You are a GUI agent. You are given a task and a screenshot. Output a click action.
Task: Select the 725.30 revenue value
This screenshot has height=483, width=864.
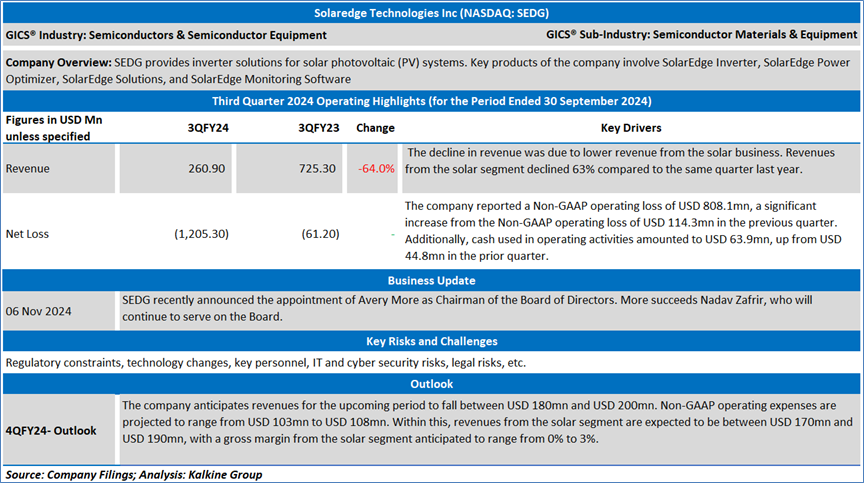317,169
